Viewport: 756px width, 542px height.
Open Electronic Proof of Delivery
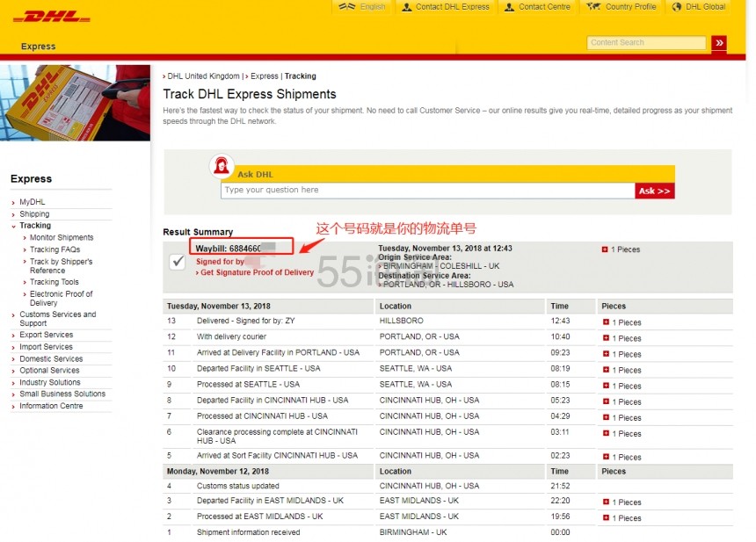click(62, 298)
